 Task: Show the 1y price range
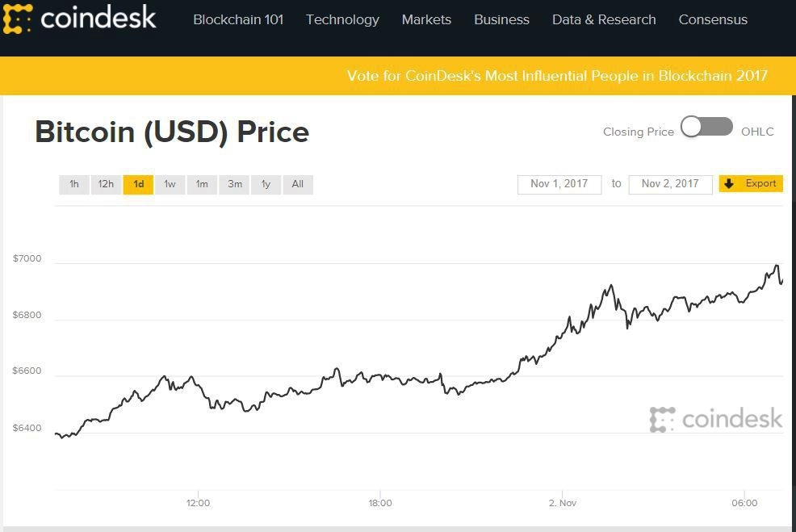[x=266, y=184]
